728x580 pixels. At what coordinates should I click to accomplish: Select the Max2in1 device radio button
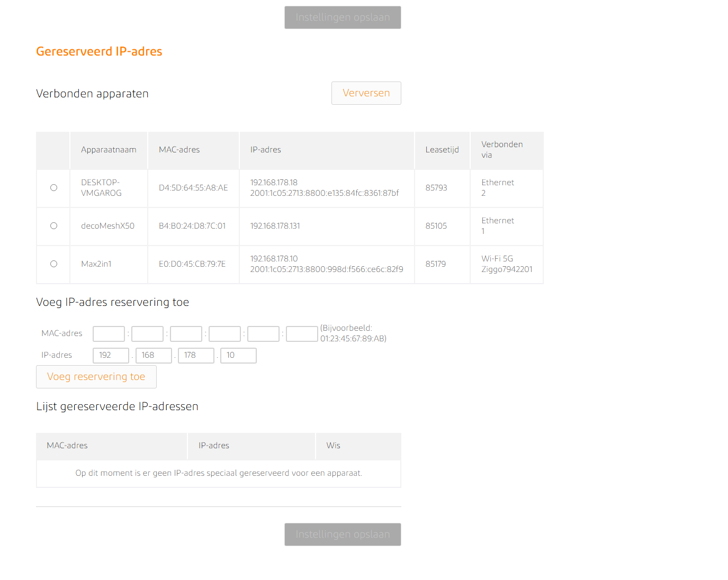(x=53, y=264)
